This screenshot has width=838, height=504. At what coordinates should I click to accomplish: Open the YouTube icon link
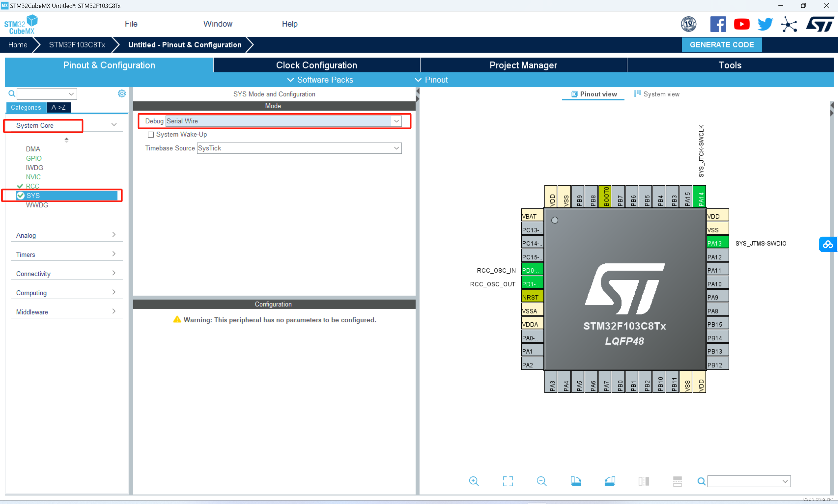(741, 24)
